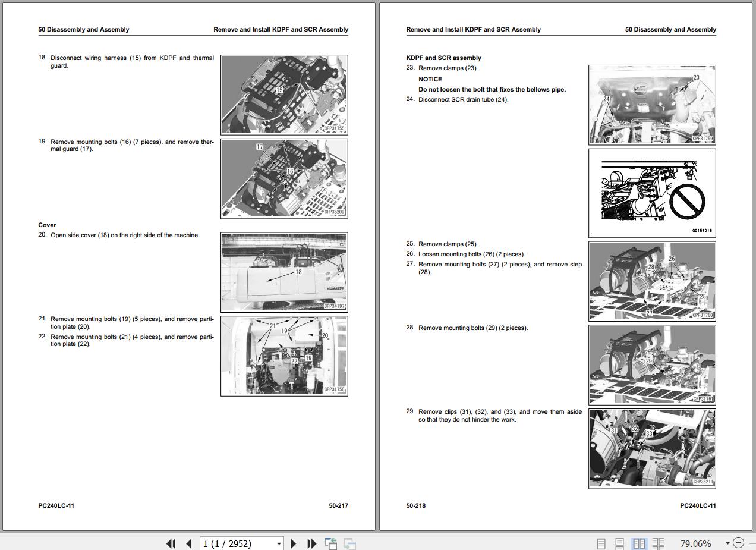The height and width of the screenshot is (550, 756).
Task: Click the thermal guard (17) image
Action: coord(284,178)
